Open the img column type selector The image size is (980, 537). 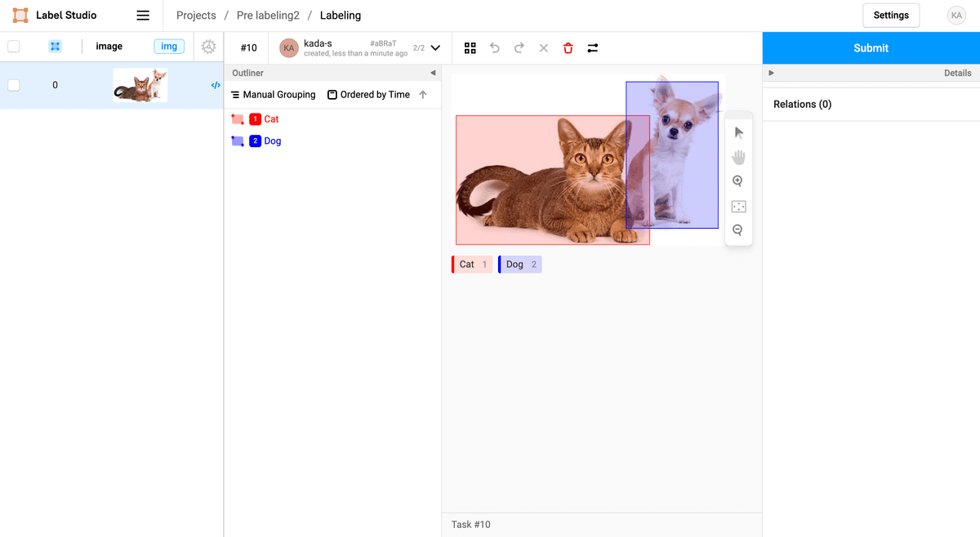point(169,47)
